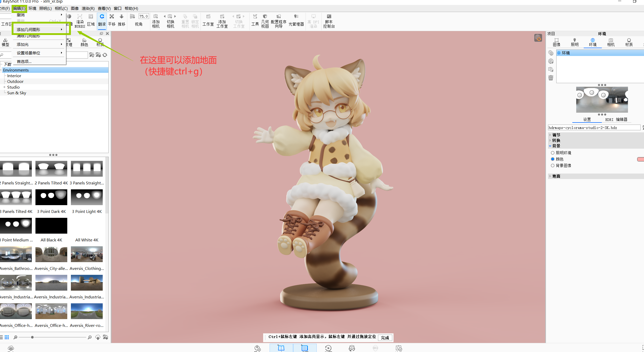Select the 颜色 background radio option

(553, 159)
